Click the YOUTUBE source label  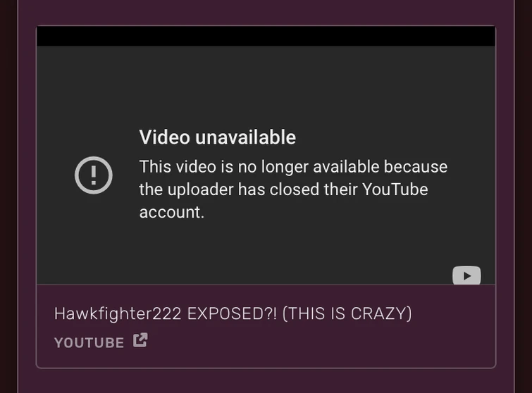[x=89, y=342]
